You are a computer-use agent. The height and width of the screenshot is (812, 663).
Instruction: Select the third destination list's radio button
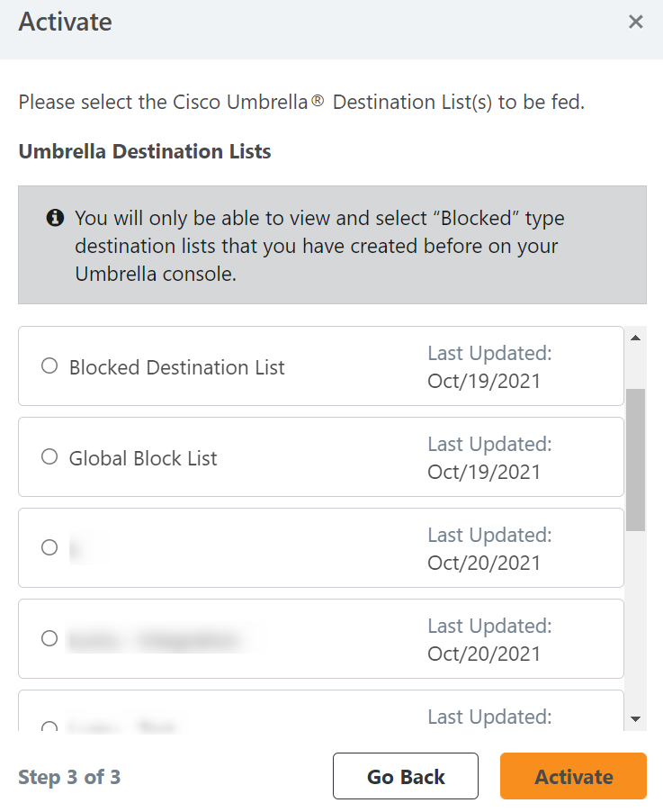click(49, 547)
